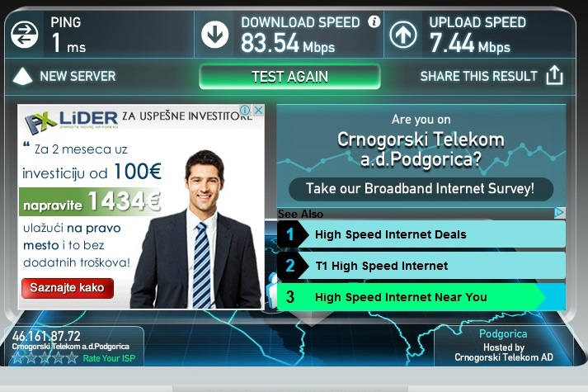The width and height of the screenshot is (588, 392).
Task: Open T1 High Speed Internet link
Action: tap(421, 266)
